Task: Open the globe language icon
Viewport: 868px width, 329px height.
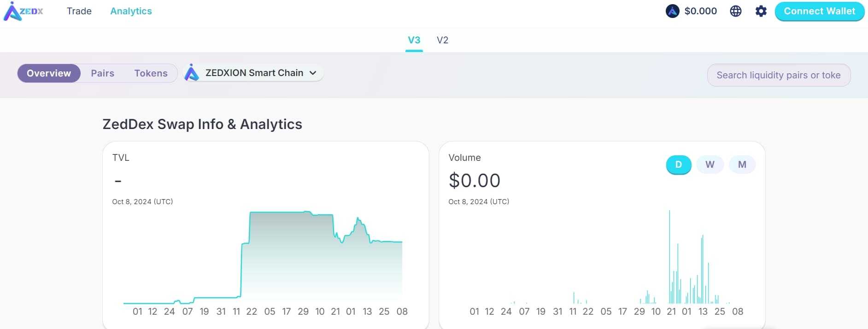Action: (x=736, y=11)
